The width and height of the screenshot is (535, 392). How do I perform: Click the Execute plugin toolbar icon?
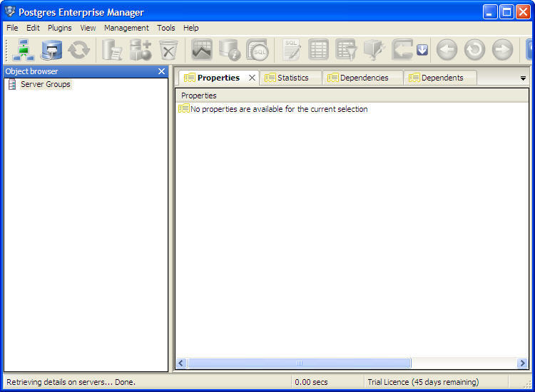(x=402, y=50)
